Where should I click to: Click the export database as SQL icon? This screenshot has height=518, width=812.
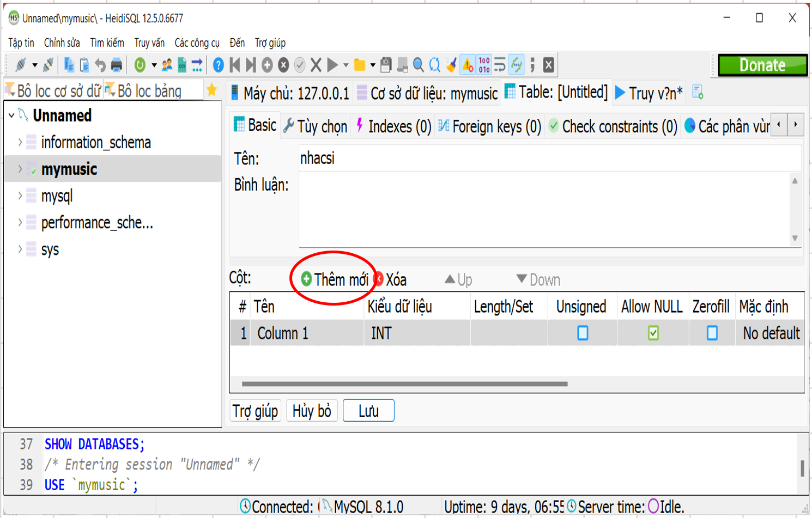point(197,65)
